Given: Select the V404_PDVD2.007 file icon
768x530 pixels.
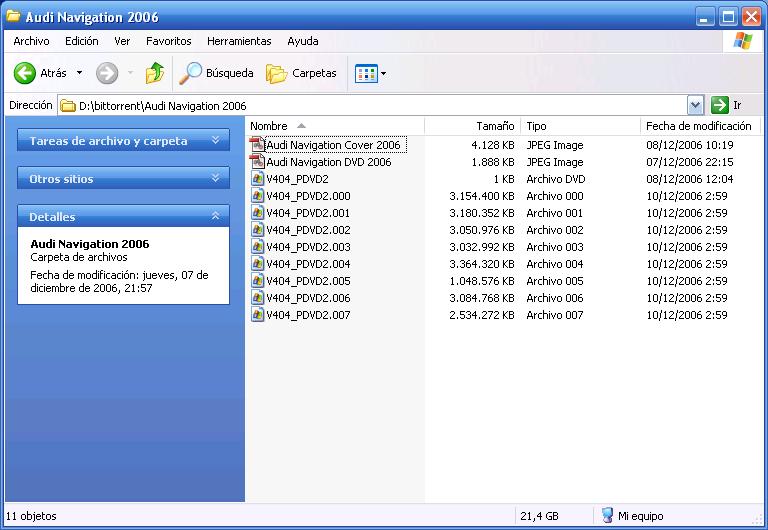Looking at the screenshot, I should tap(258, 314).
